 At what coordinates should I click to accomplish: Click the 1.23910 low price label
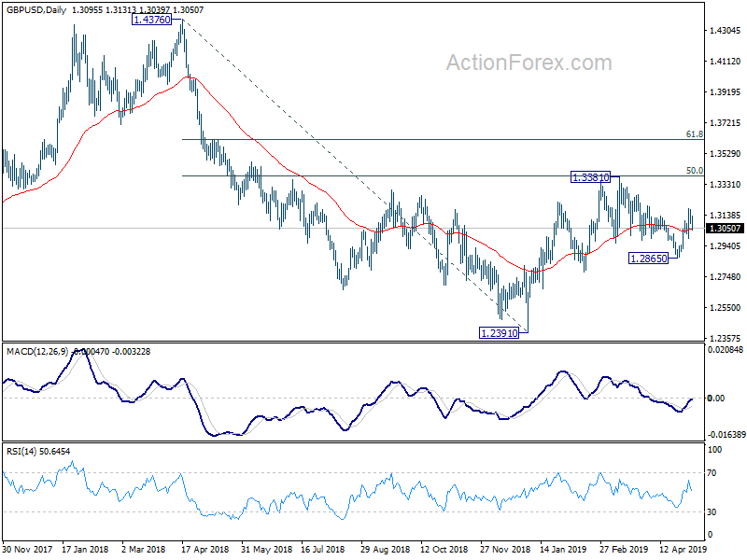click(x=499, y=333)
